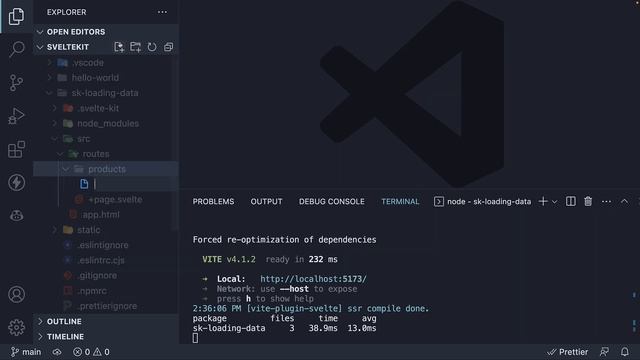Viewport: 640px width, 360px height.
Task: Open errors and warnings count in status bar
Action: coord(91,352)
